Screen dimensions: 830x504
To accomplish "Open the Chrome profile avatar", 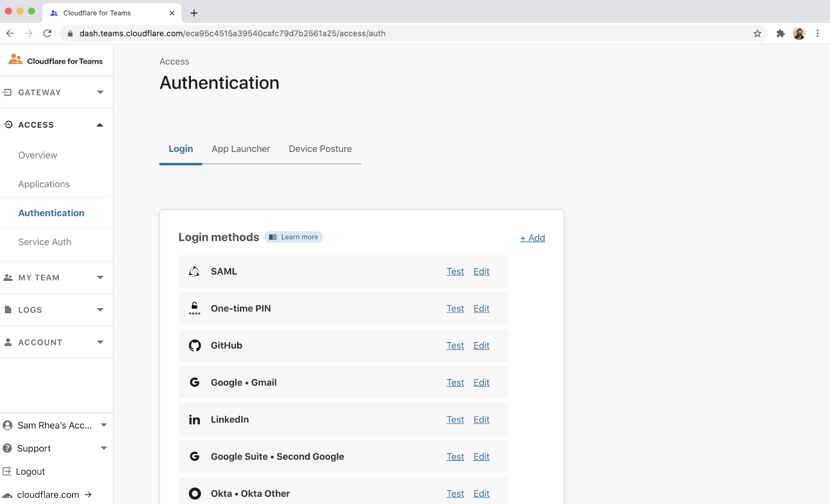I will 799,33.
